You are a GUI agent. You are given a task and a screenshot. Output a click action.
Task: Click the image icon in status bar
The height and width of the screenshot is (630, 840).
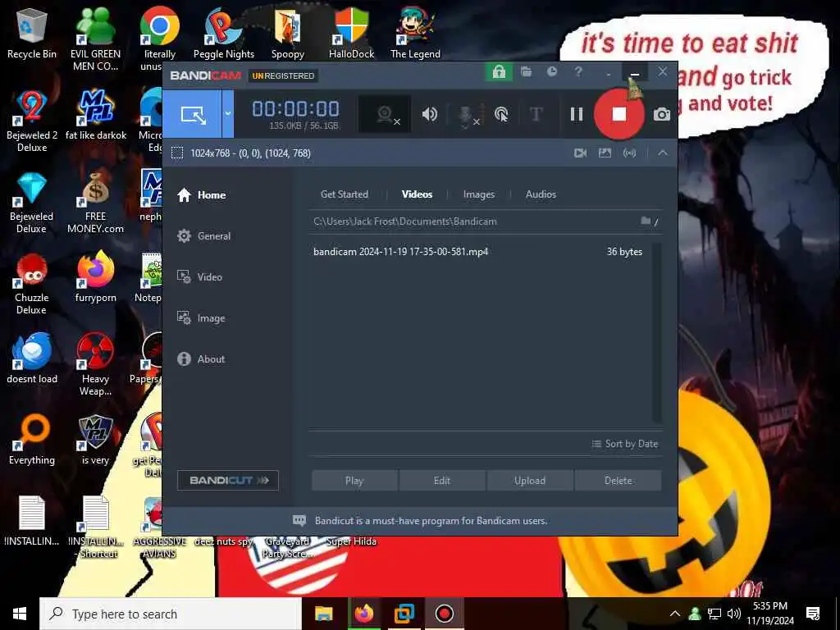pyautogui.click(x=605, y=153)
